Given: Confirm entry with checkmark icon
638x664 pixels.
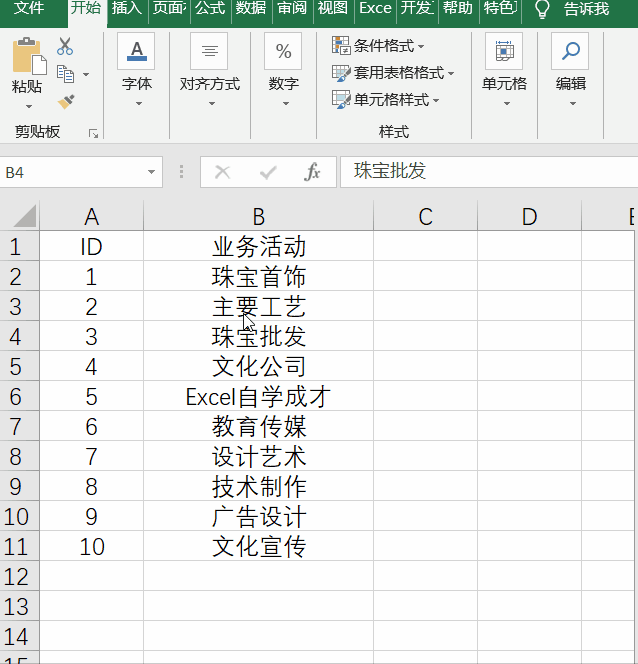Looking at the screenshot, I should pyautogui.click(x=268, y=172).
